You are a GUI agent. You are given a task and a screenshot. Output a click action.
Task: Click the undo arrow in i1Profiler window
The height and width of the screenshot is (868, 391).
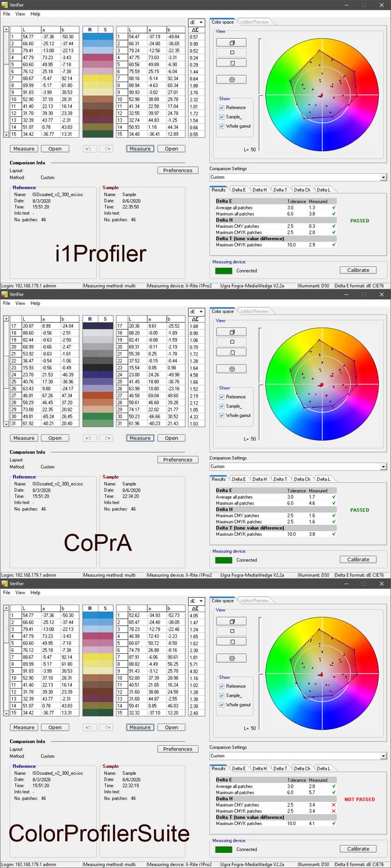coord(89,149)
